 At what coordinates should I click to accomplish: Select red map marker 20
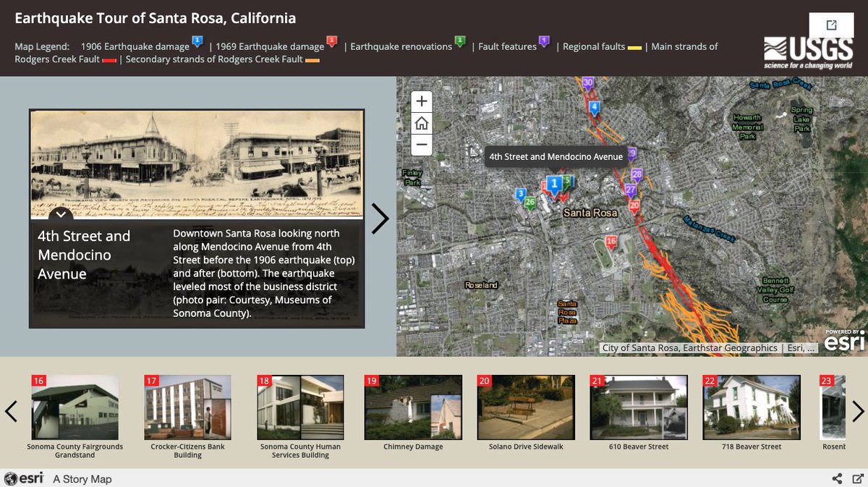click(x=634, y=206)
